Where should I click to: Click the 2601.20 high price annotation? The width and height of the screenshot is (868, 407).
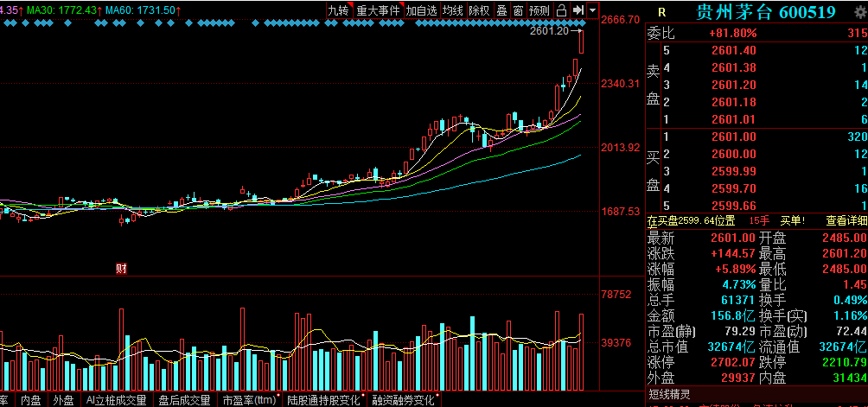point(549,31)
